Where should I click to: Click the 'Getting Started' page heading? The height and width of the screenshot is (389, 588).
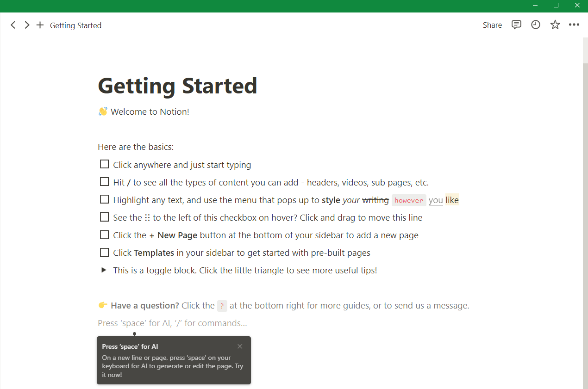click(x=177, y=86)
